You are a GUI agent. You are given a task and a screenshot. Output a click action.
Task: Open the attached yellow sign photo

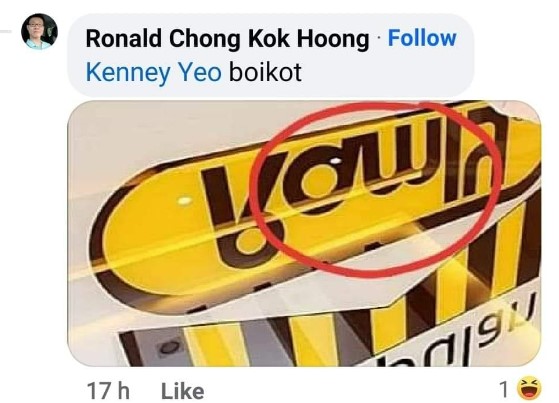point(304,233)
